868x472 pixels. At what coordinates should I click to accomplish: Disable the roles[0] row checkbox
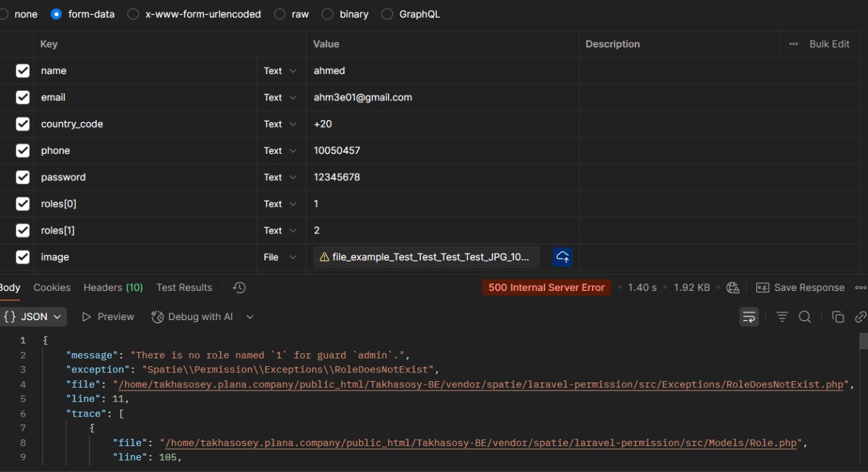tap(22, 203)
